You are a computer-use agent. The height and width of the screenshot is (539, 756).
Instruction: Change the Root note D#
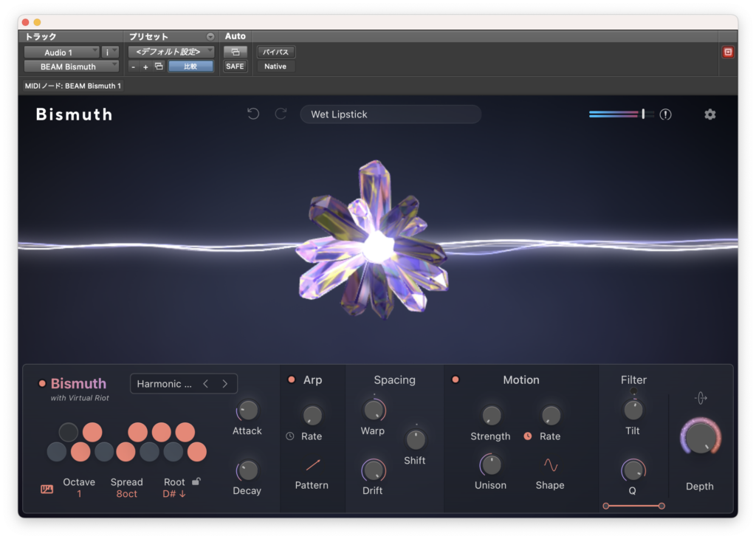(174, 494)
